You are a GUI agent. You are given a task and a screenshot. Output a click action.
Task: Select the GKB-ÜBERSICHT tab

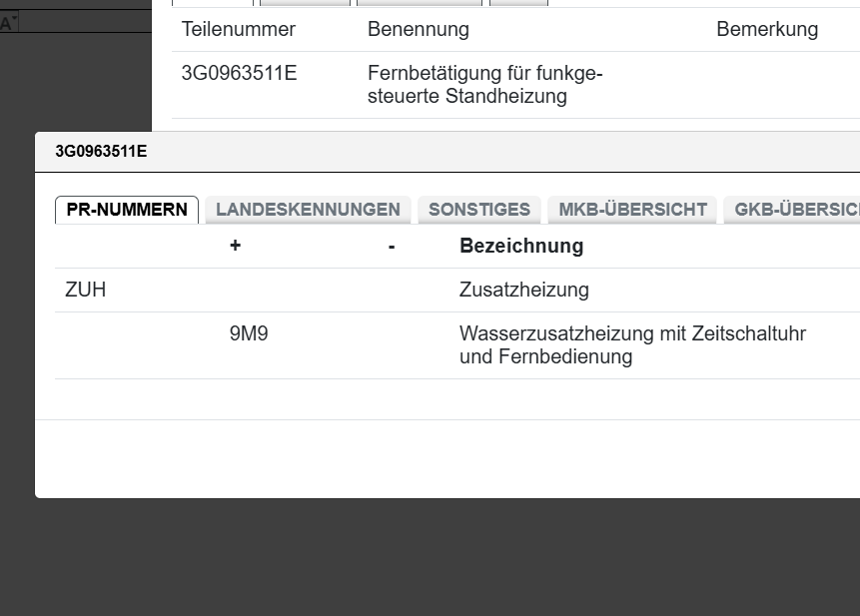(x=796, y=210)
